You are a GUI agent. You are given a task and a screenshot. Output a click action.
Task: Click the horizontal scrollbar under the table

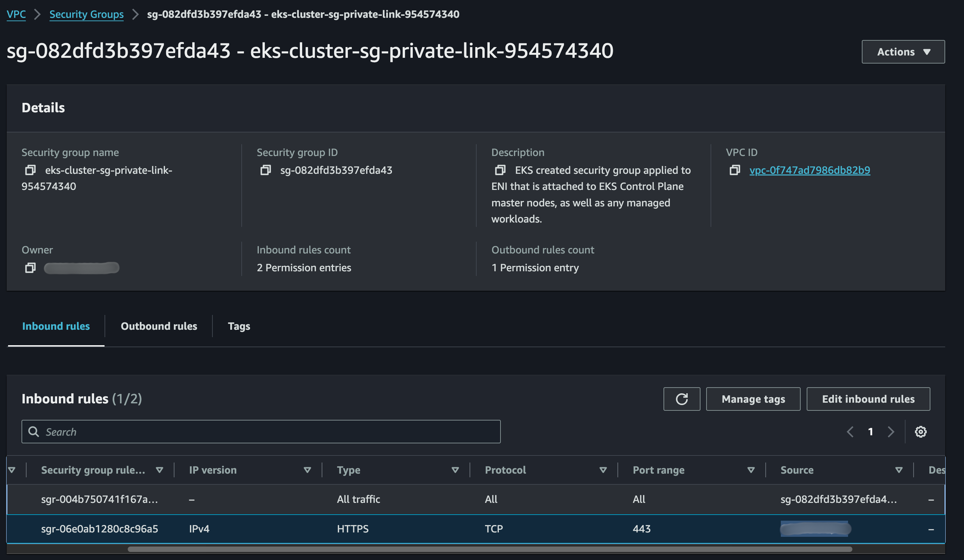490,549
